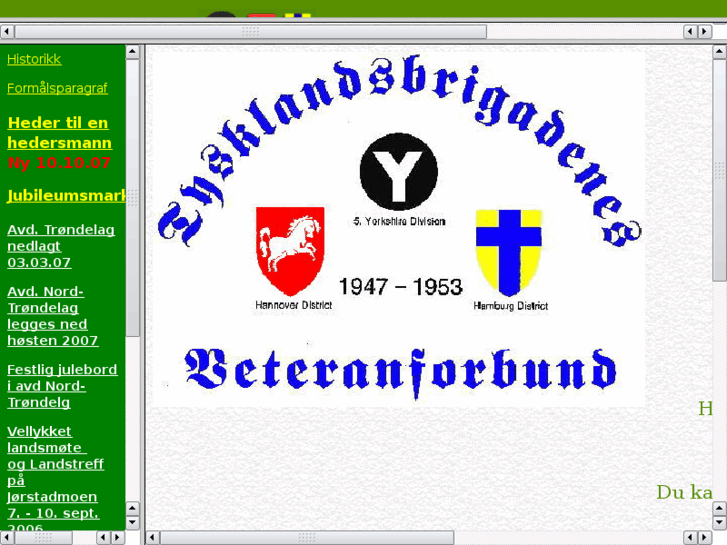Click sidebar bottom horizontal scrollbar thumb
The width and height of the screenshot is (727, 545).
[x=43, y=538]
